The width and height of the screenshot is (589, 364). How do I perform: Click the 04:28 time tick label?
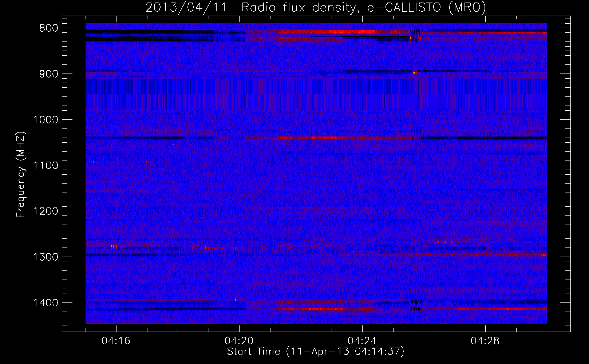485,341
